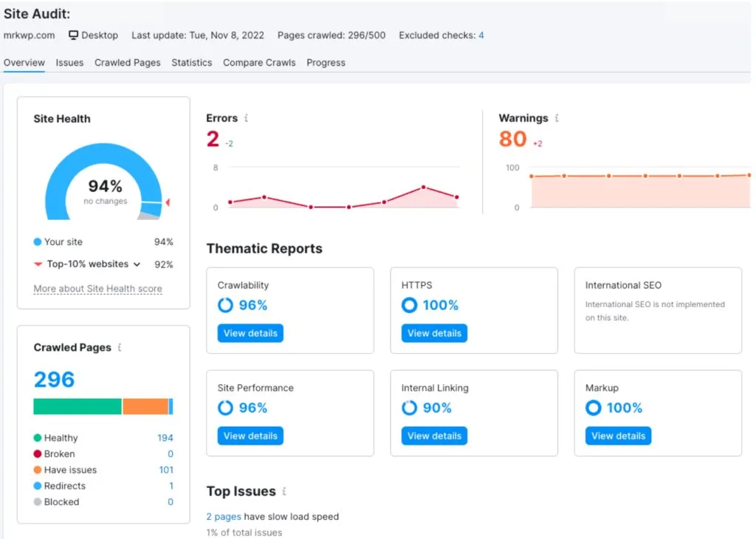Click the Healthy pages count 194

click(x=165, y=438)
